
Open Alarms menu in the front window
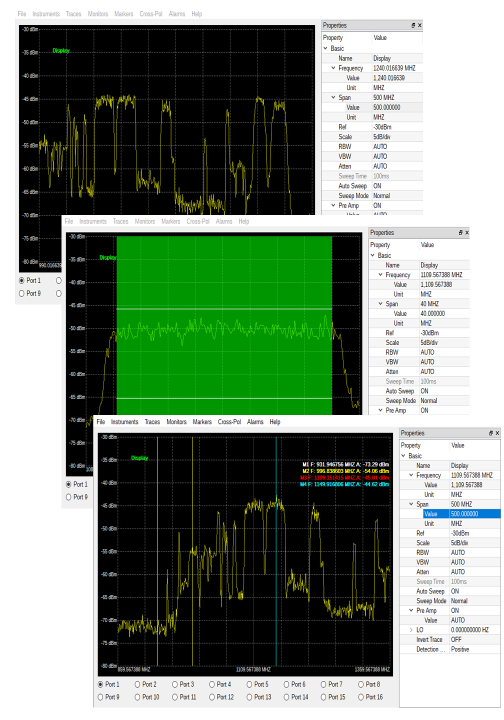click(x=255, y=422)
